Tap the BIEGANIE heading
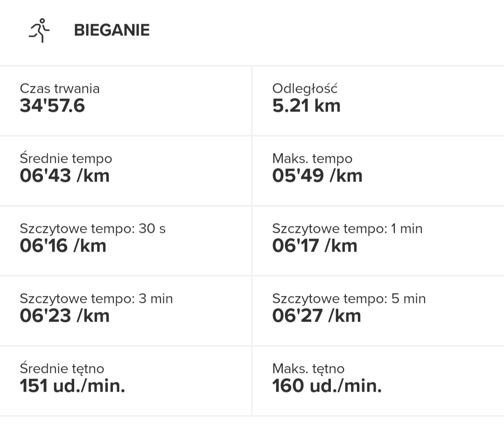Screen dimensions: 504x423 click(x=112, y=30)
